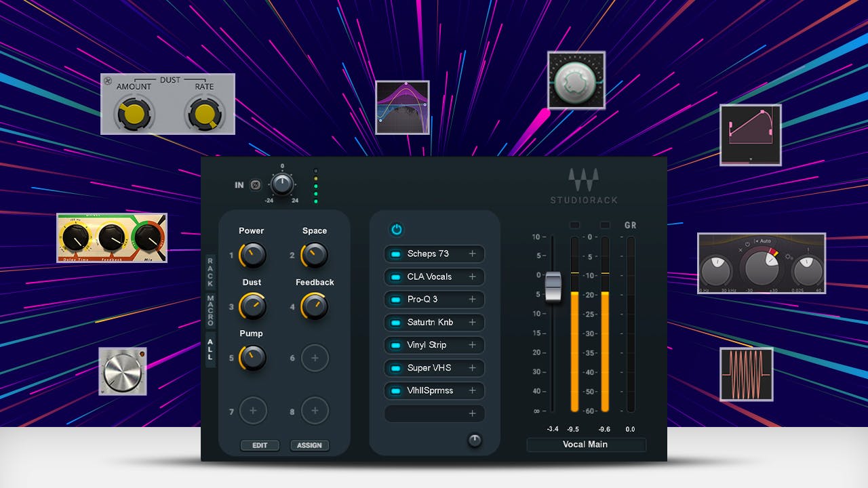Expand the Scheps 73 plus menu
Viewport: 868px width, 488px height.
tap(473, 254)
